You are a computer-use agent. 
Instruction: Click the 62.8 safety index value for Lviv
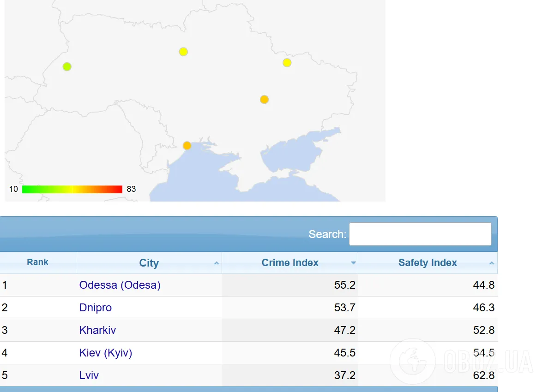point(483,375)
